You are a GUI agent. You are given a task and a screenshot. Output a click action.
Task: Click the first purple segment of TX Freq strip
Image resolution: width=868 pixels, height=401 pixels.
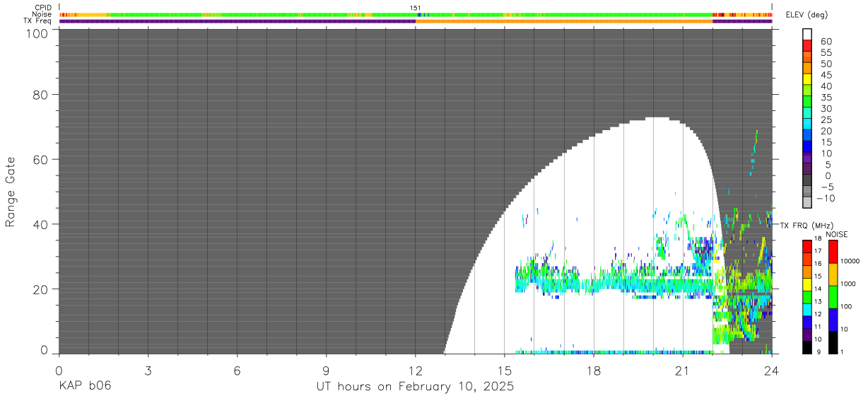237,21
